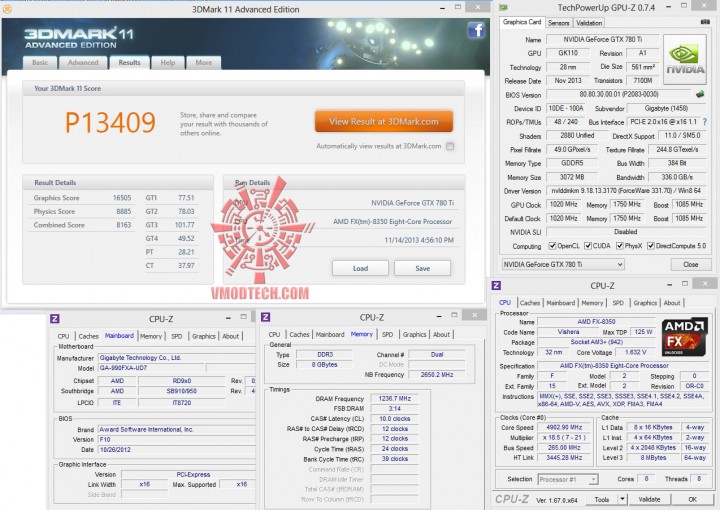The image size is (720, 510).
Task: Click the Tools button in CPU-Z
Action: (x=602, y=499)
